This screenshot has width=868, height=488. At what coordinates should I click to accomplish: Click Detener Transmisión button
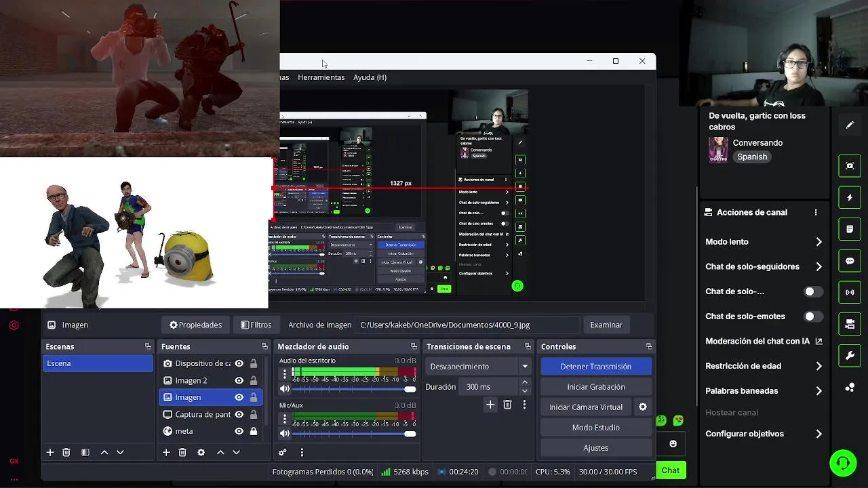596,367
